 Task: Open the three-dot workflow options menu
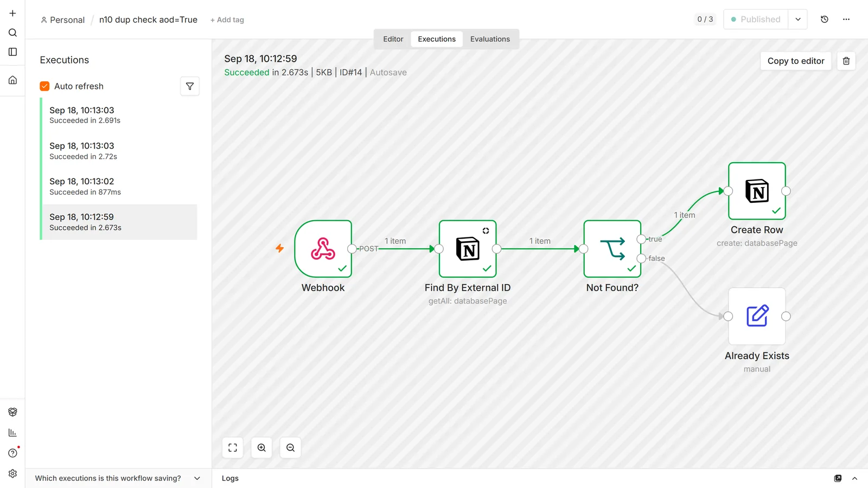click(x=846, y=20)
